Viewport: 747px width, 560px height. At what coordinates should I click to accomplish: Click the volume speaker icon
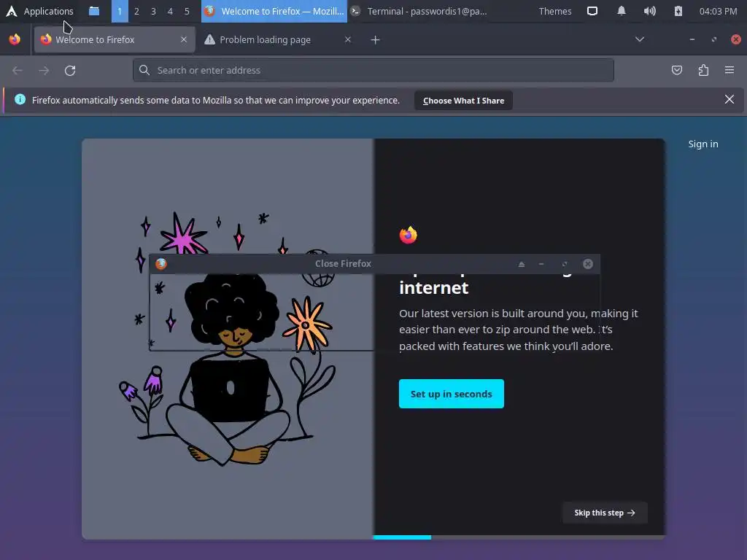650,11
